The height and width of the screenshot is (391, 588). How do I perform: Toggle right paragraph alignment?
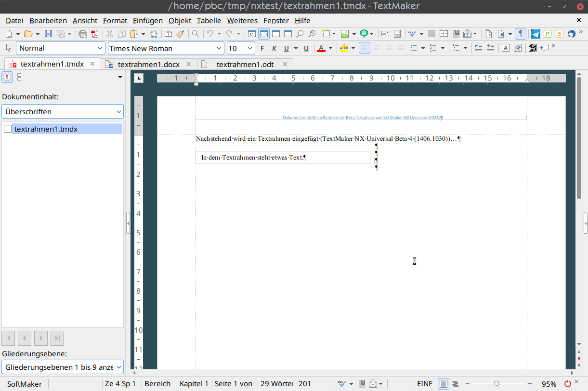pos(389,48)
